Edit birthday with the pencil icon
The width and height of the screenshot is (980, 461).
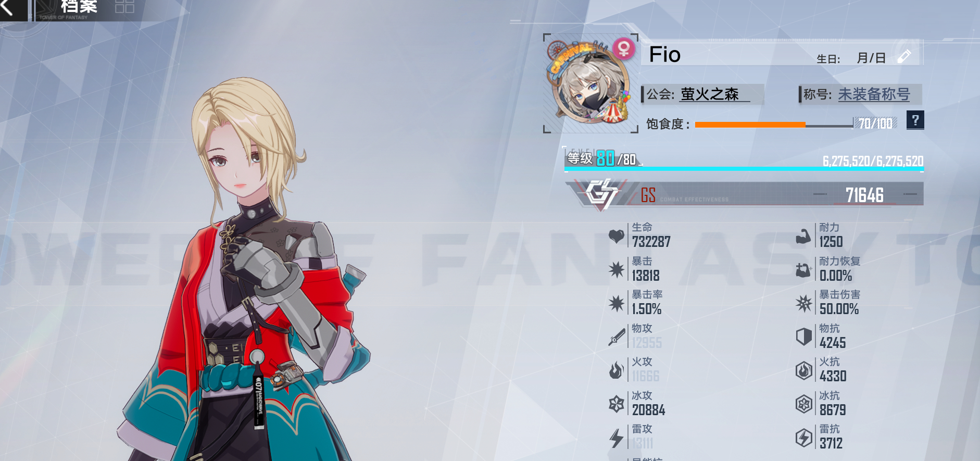point(904,56)
